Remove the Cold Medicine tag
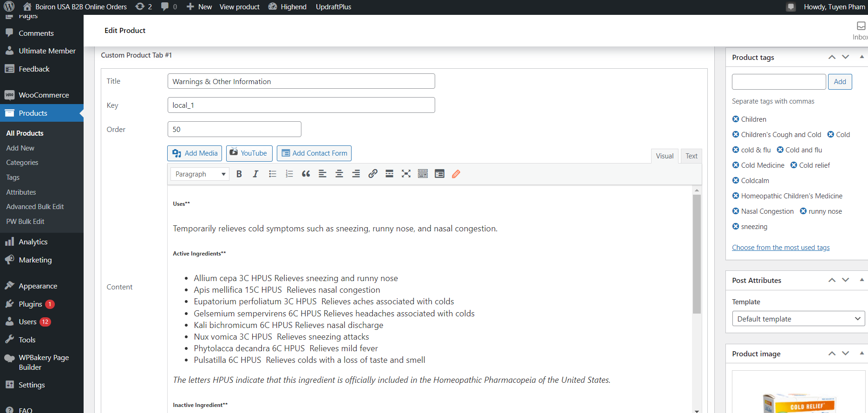This screenshot has height=413, width=868. (736, 165)
